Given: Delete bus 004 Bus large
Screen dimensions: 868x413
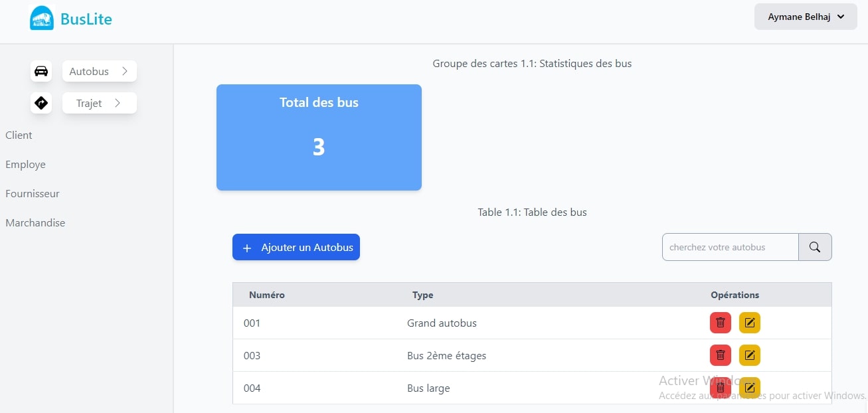Looking at the screenshot, I should click(x=721, y=388).
